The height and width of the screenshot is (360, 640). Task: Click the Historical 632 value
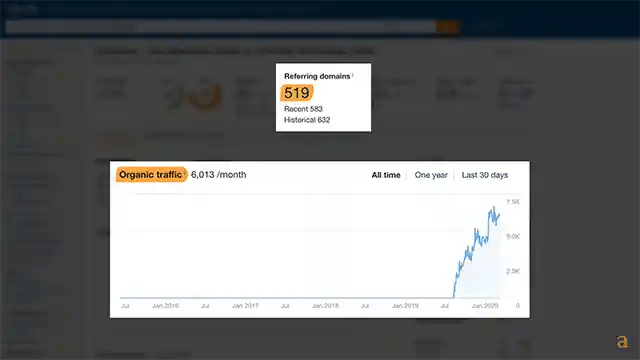pos(307,120)
